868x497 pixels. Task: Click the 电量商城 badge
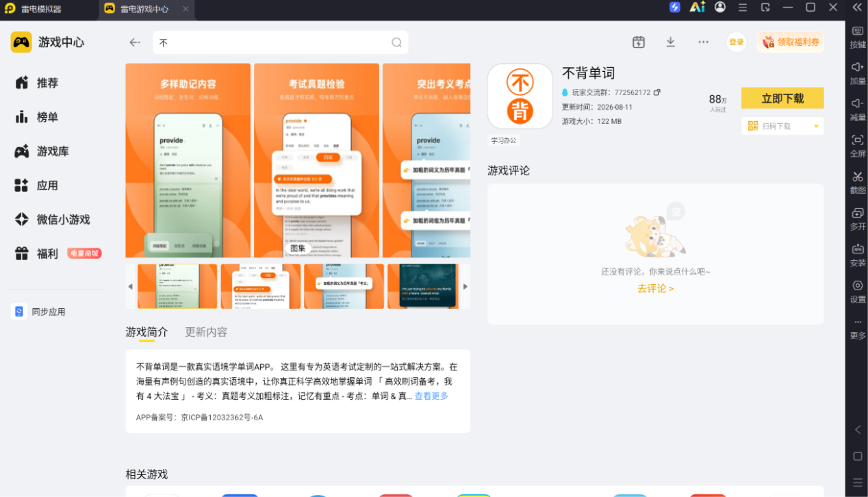[84, 253]
